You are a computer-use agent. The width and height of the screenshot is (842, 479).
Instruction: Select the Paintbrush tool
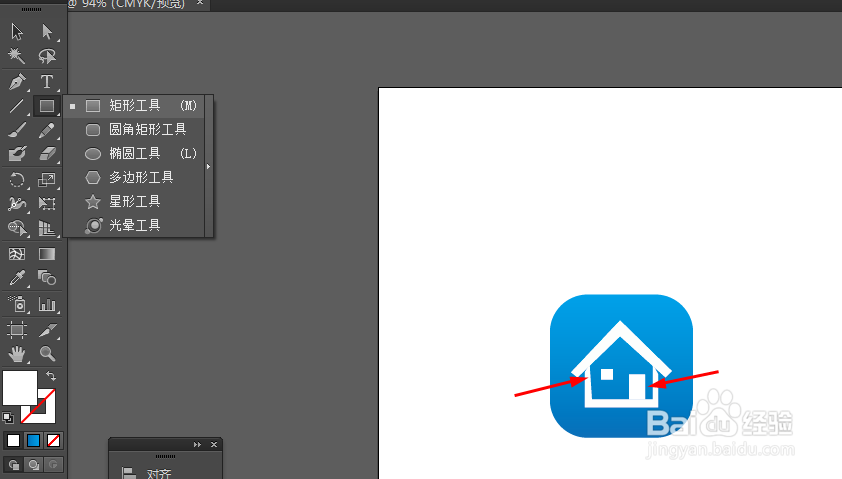17,130
